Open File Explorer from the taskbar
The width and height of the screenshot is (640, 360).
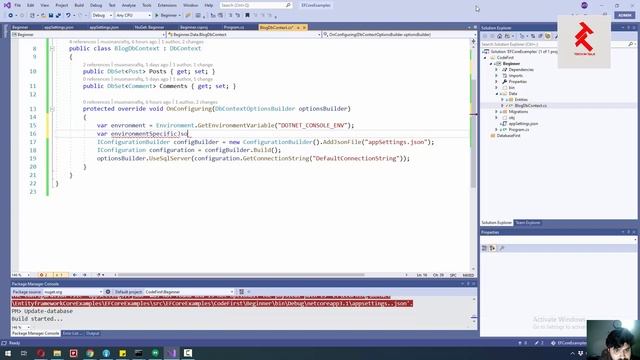point(57,353)
